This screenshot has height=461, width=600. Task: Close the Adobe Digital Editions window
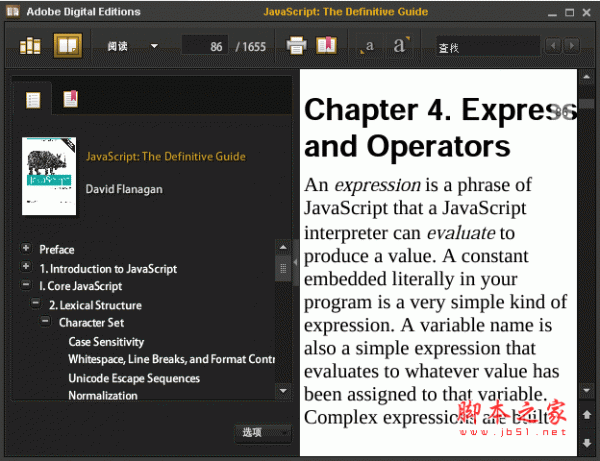pos(586,13)
